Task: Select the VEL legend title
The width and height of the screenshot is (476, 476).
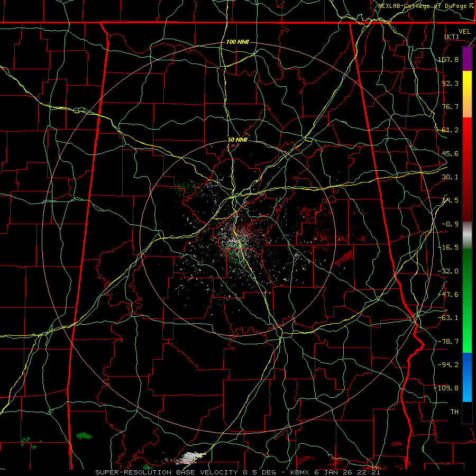Action: tap(464, 32)
